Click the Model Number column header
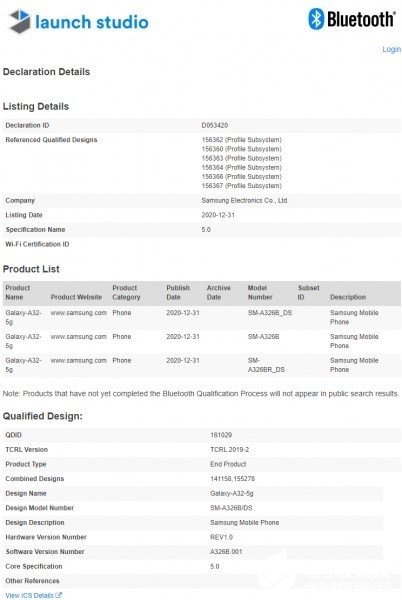 [260, 292]
